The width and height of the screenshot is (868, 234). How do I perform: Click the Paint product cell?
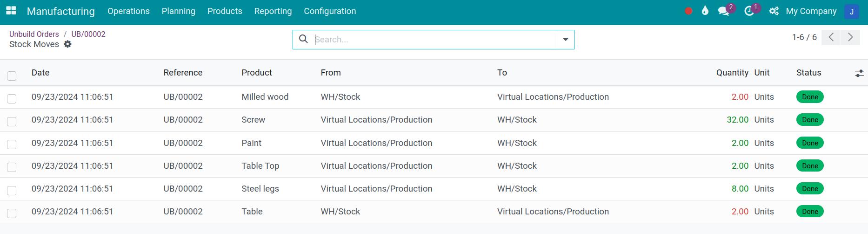point(252,143)
